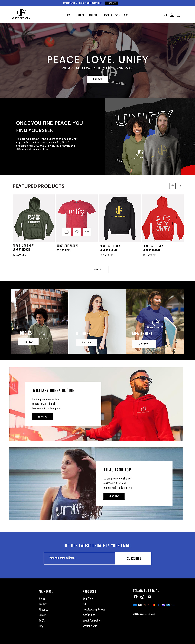The width and height of the screenshot is (195, 644).
Task: Add Onyx Long Sleeve to cart icon
Action: click(x=67, y=231)
